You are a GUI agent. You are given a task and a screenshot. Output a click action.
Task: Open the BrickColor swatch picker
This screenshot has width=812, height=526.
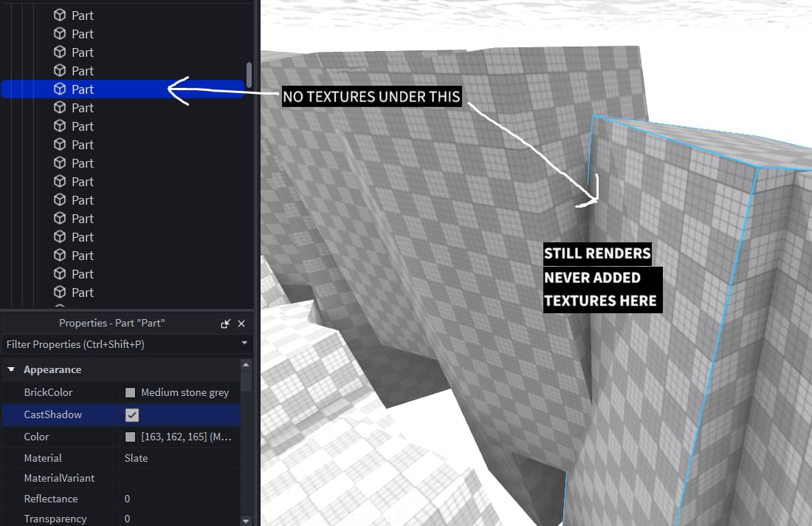click(x=130, y=392)
